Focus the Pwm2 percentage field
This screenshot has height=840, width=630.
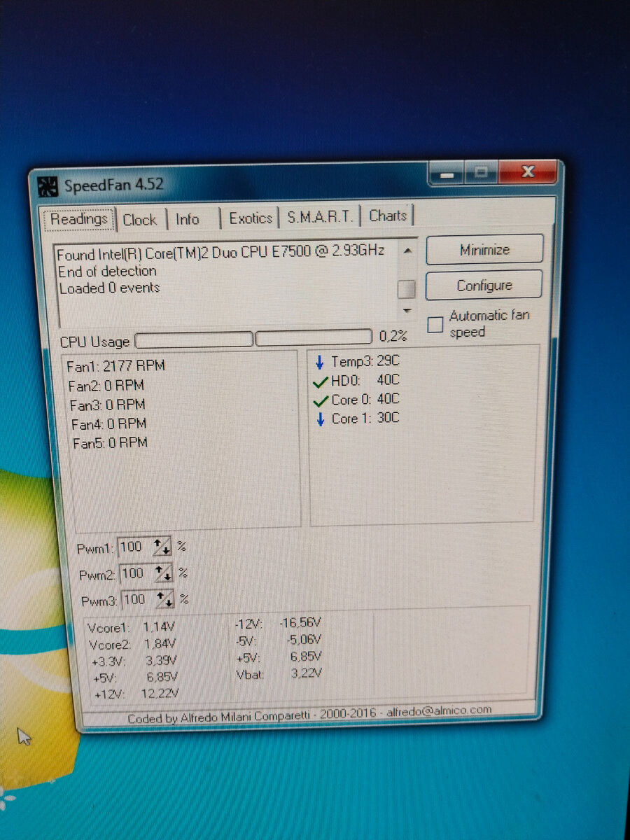pos(136,573)
